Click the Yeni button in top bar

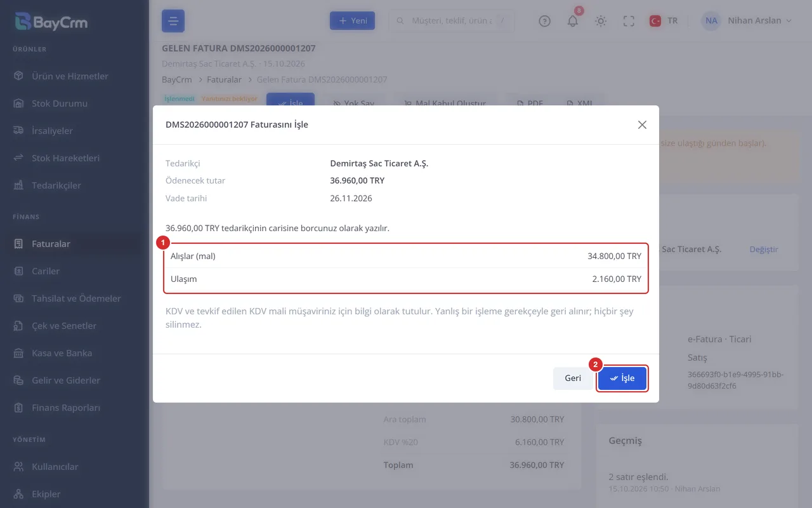pos(352,21)
